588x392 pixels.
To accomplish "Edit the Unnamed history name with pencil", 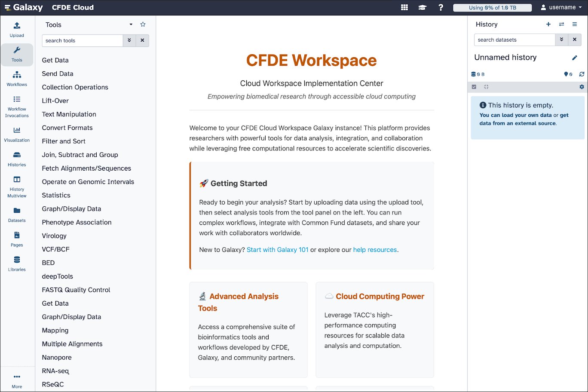I will [x=575, y=58].
